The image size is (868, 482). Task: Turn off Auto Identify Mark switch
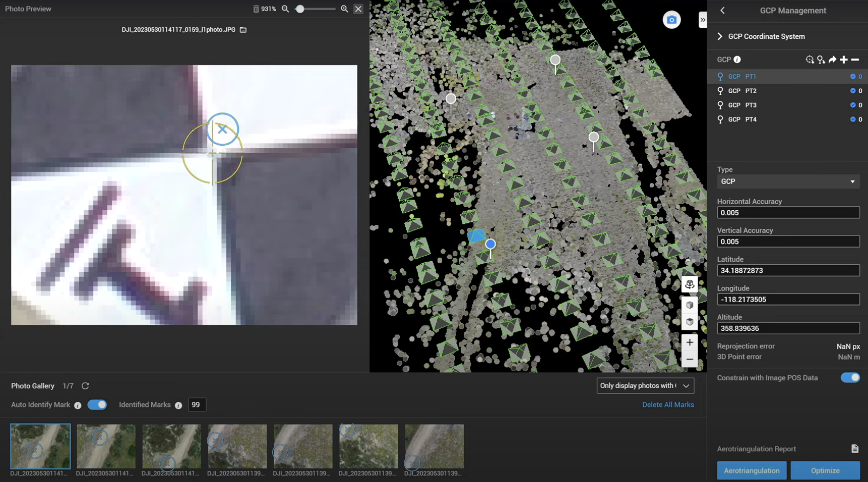pos(97,405)
